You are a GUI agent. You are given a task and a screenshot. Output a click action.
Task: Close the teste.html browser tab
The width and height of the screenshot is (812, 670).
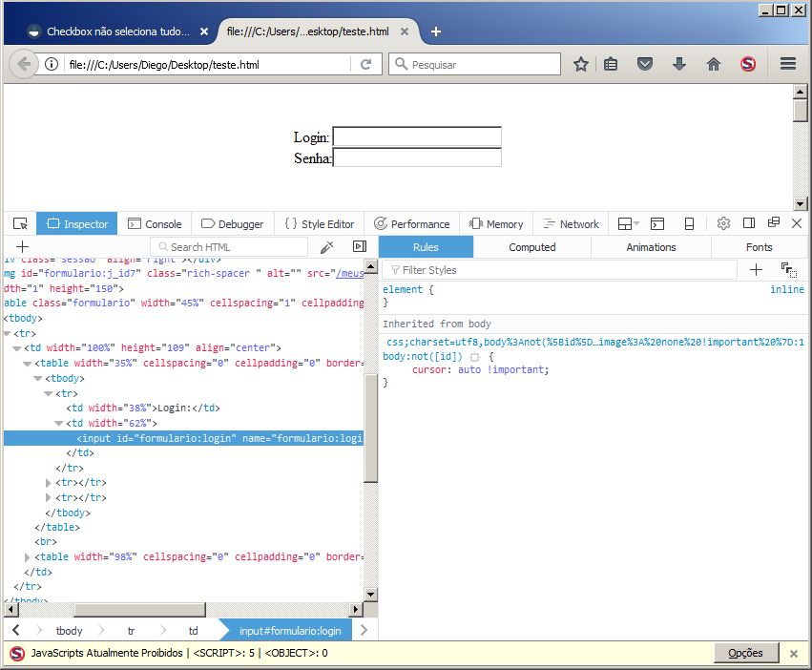[x=405, y=31]
